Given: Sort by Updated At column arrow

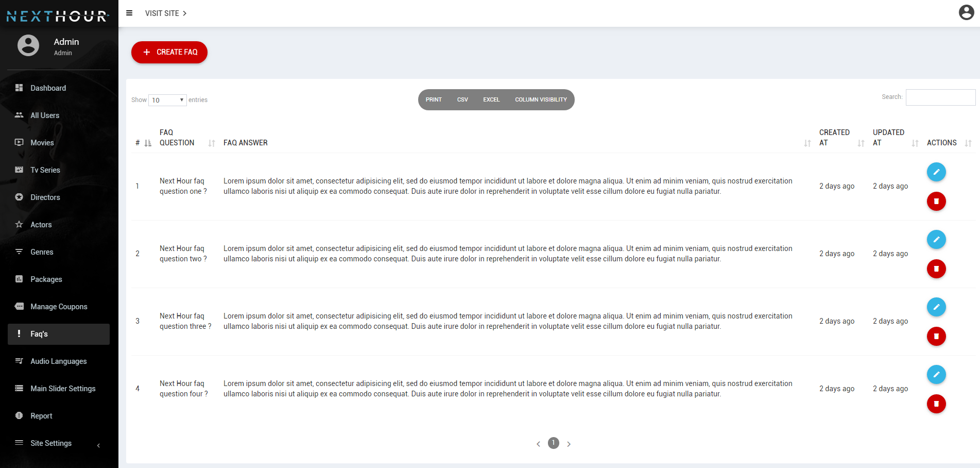Looking at the screenshot, I should (x=915, y=143).
